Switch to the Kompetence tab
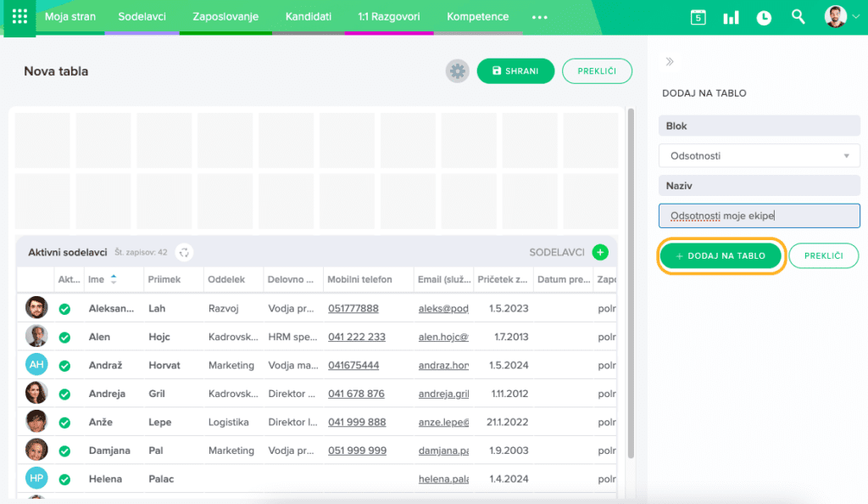The image size is (868, 504). click(477, 17)
